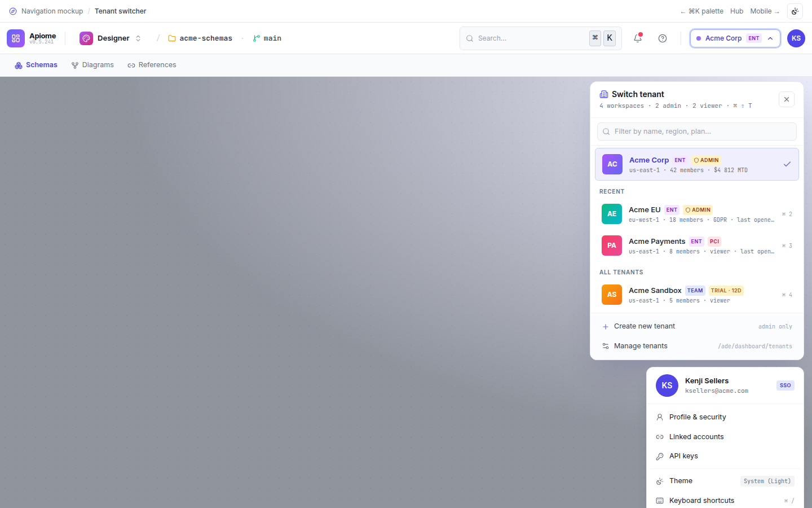This screenshot has height=508, width=812.
Task: Click the compass icon beside Navigation mockup
Action: pyautogui.click(x=13, y=11)
